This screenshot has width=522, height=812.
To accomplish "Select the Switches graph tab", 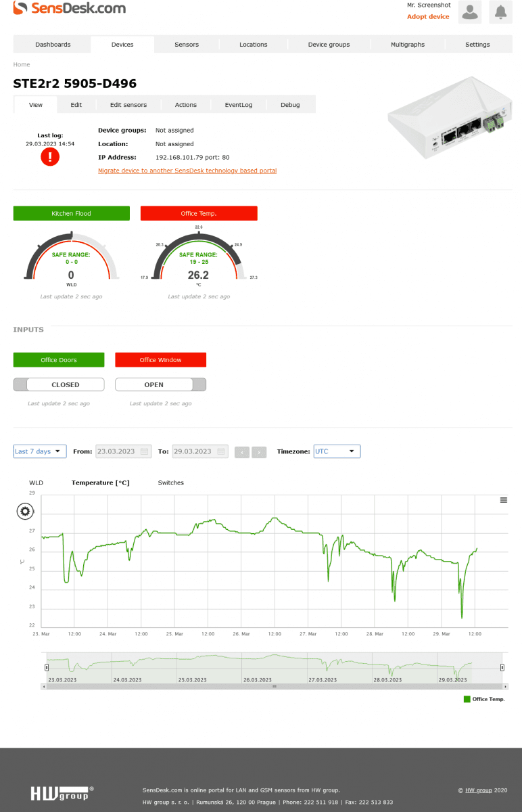I will 170,482.
